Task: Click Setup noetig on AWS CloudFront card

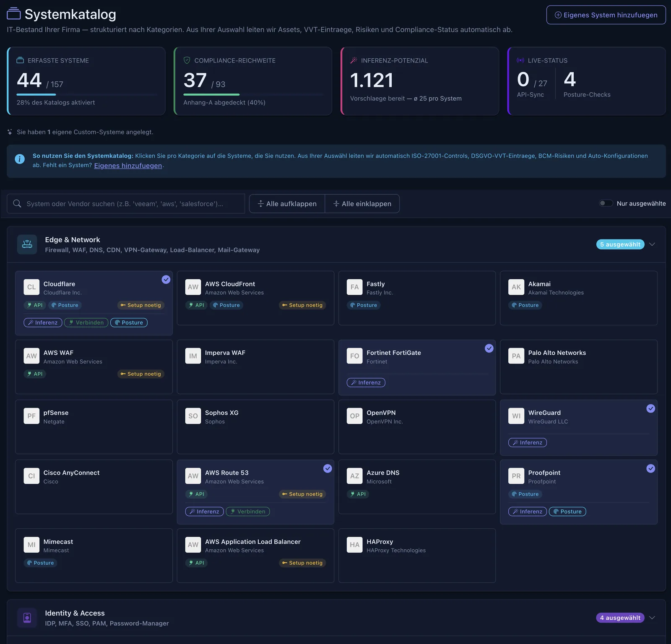Action: tap(302, 305)
